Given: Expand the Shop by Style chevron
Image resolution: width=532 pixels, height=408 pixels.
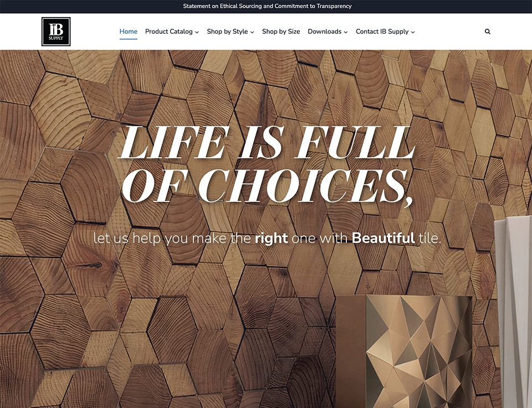Looking at the screenshot, I should coord(252,32).
